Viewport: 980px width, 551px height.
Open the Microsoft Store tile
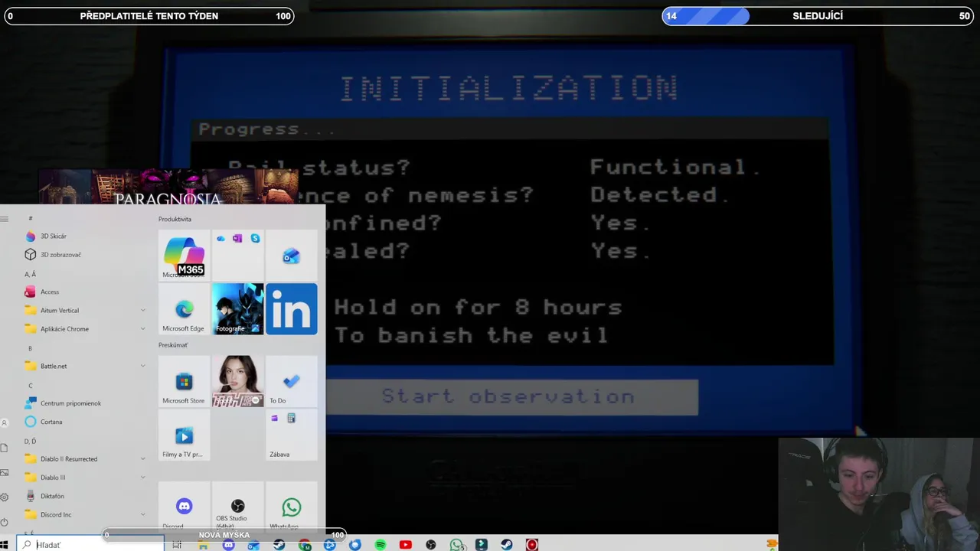point(184,381)
